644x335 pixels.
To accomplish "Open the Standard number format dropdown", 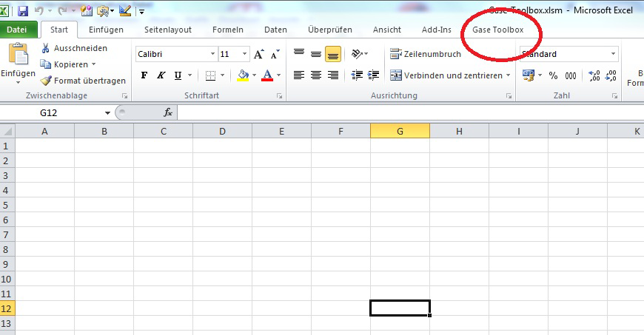I will click(x=613, y=54).
